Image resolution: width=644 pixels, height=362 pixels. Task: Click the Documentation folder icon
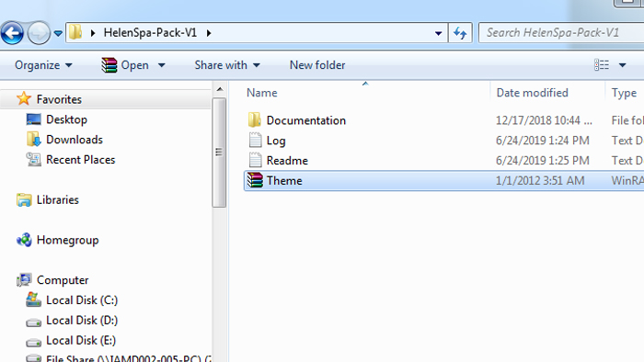pyautogui.click(x=255, y=119)
